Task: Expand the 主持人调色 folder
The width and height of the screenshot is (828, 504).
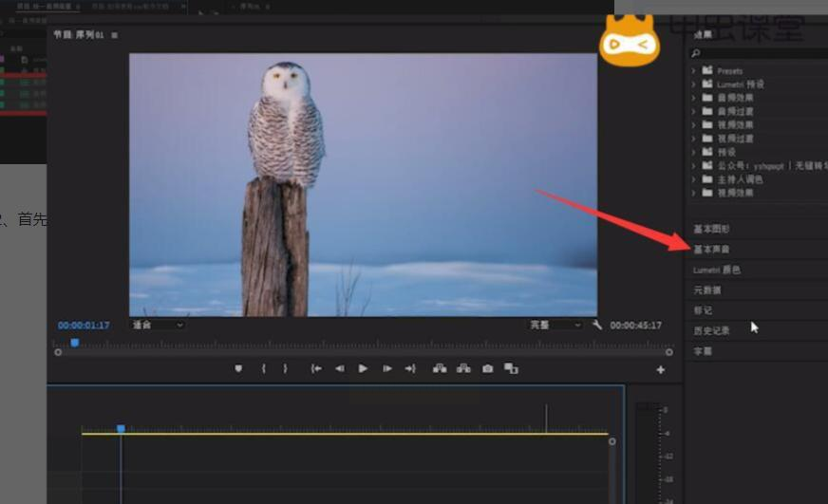Action: coord(694,179)
